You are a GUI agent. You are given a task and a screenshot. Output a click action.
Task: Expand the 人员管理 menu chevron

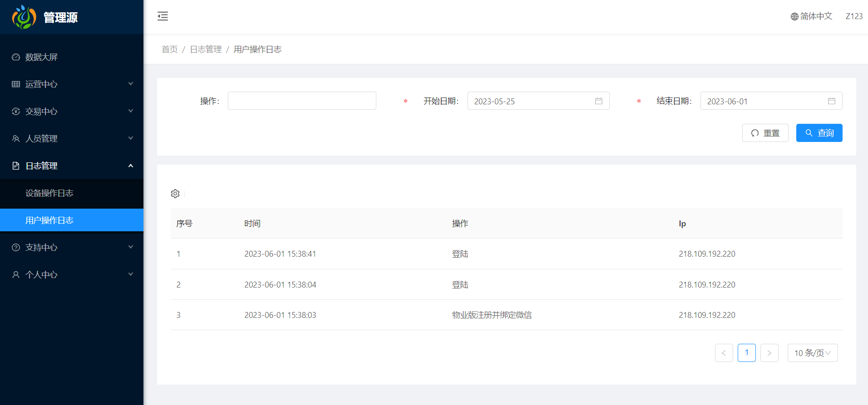131,138
